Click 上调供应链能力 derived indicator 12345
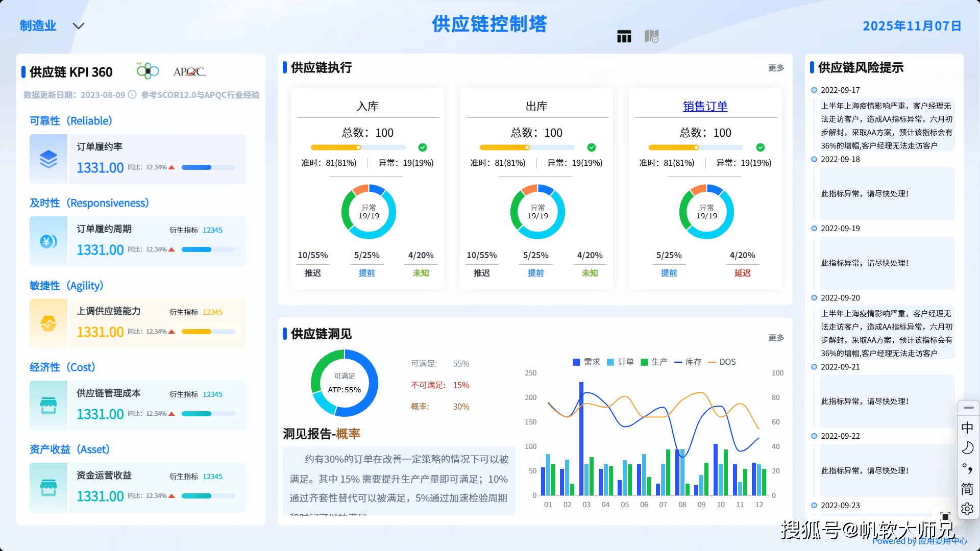Viewport: 980px width, 551px height. pyautogui.click(x=212, y=312)
